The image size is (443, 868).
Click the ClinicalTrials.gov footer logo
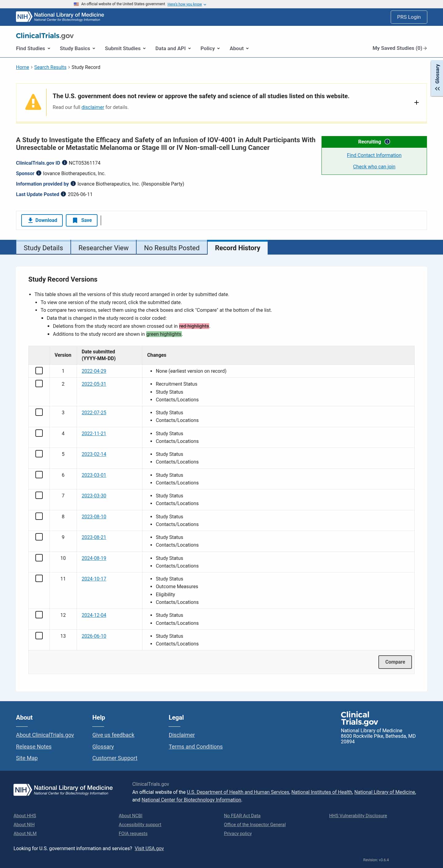click(x=359, y=718)
